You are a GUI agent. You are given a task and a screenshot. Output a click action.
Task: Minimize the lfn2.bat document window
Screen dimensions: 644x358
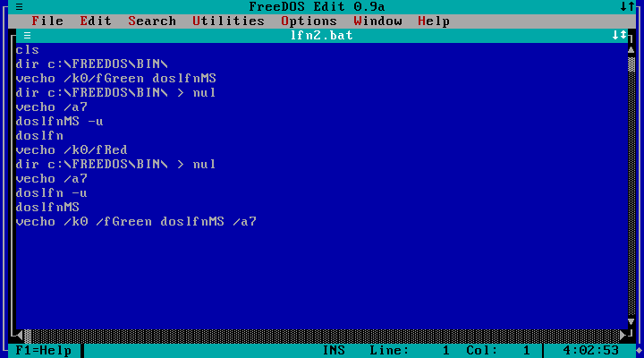pos(615,35)
